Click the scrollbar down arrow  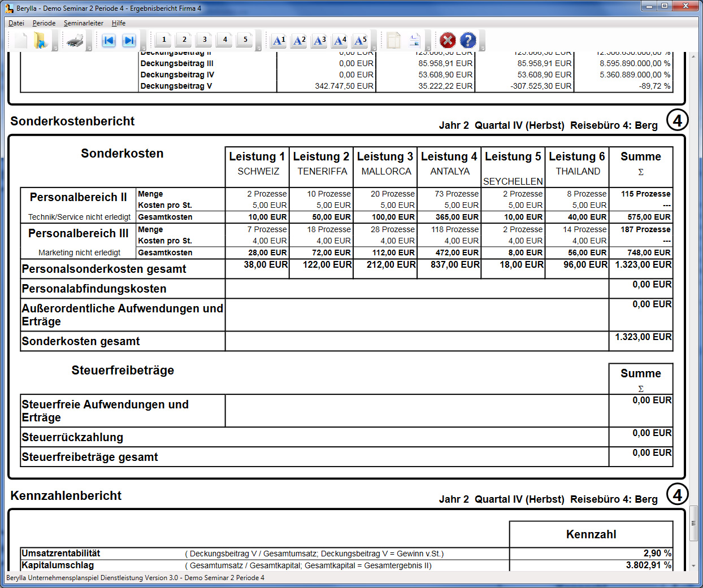point(693,565)
